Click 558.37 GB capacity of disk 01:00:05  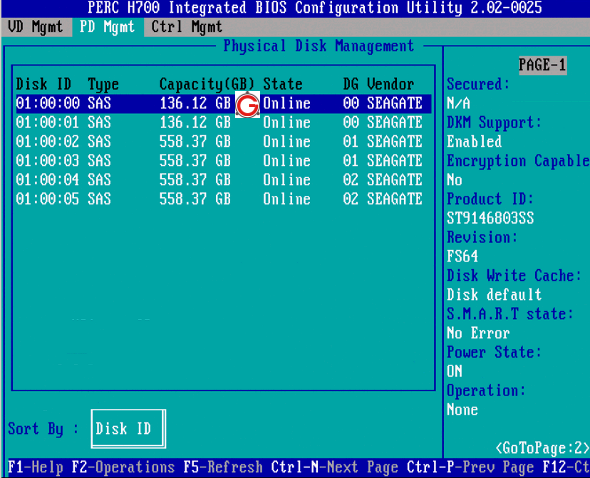click(195, 199)
